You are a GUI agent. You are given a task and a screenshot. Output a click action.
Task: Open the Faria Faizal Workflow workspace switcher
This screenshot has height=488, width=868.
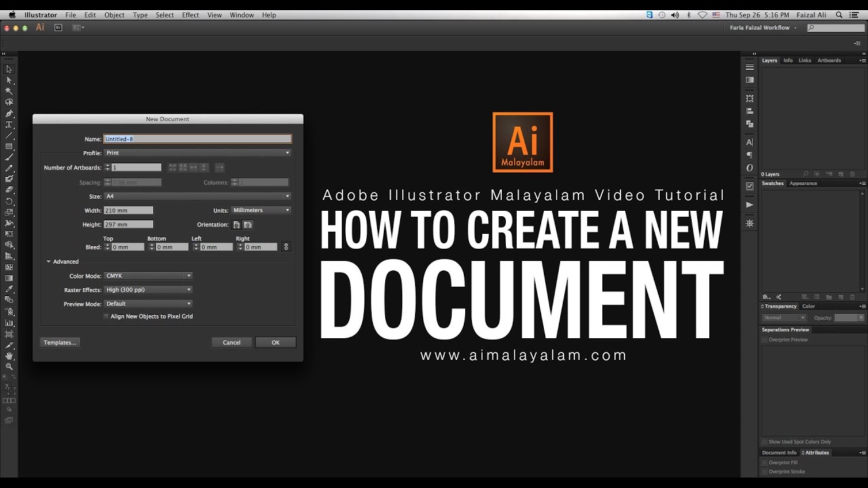(764, 28)
